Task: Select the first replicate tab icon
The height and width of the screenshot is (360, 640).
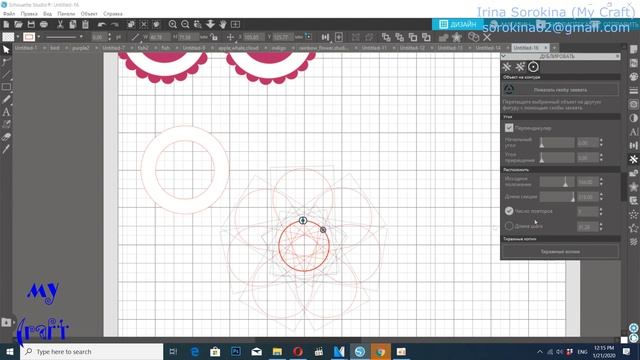Action: click(507, 67)
